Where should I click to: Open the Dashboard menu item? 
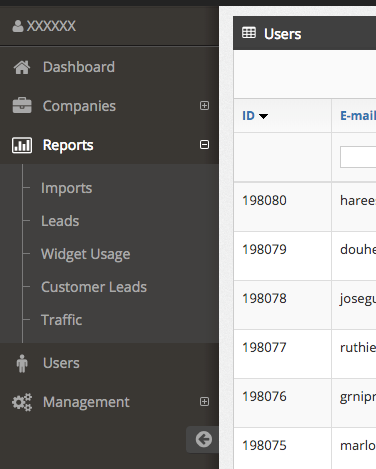tap(79, 67)
